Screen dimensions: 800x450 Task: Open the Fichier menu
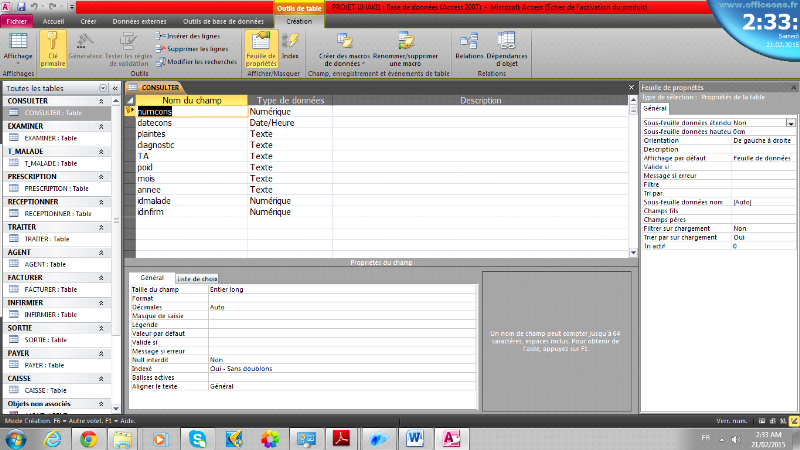(x=18, y=20)
